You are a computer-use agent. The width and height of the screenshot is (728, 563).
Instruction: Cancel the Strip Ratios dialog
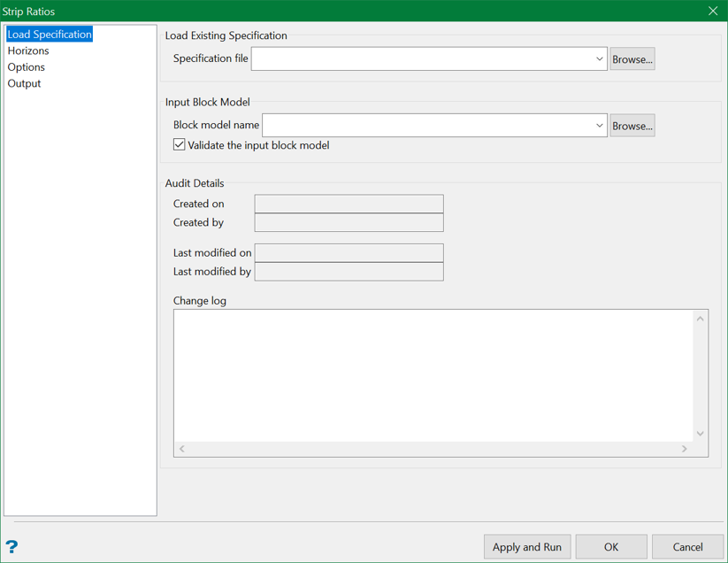coord(687,547)
